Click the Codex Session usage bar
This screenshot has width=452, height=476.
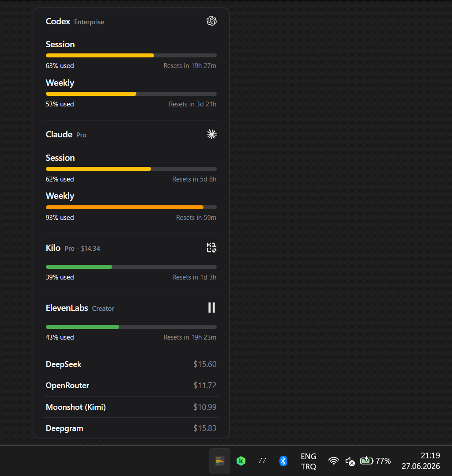pyautogui.click(x=131, y=56)
